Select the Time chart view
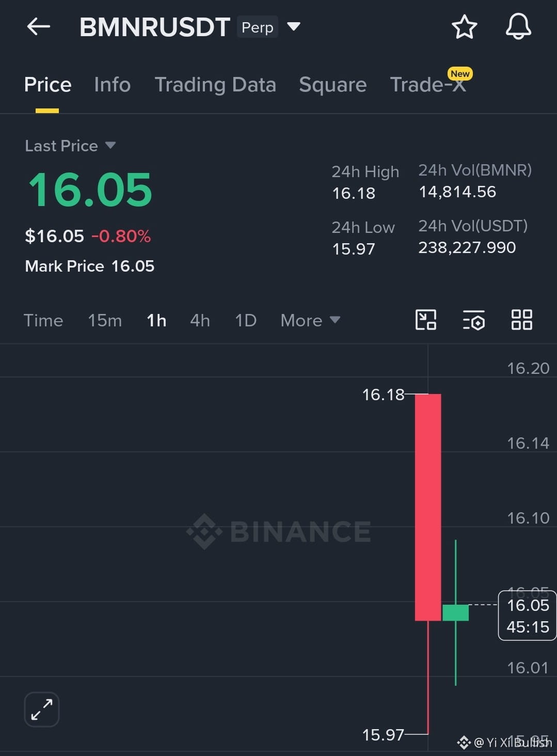Screen dimensions: 557x756 (x=43, y=320)
